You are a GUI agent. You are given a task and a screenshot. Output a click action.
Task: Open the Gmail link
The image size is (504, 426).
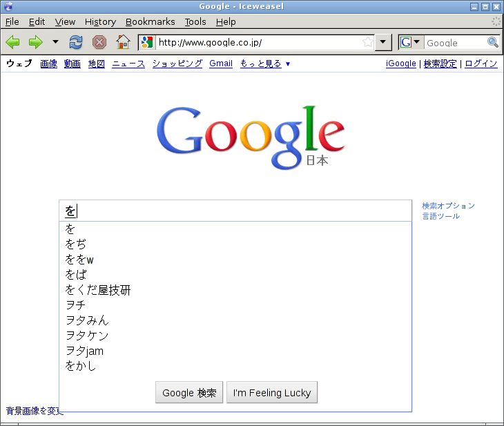221,64
